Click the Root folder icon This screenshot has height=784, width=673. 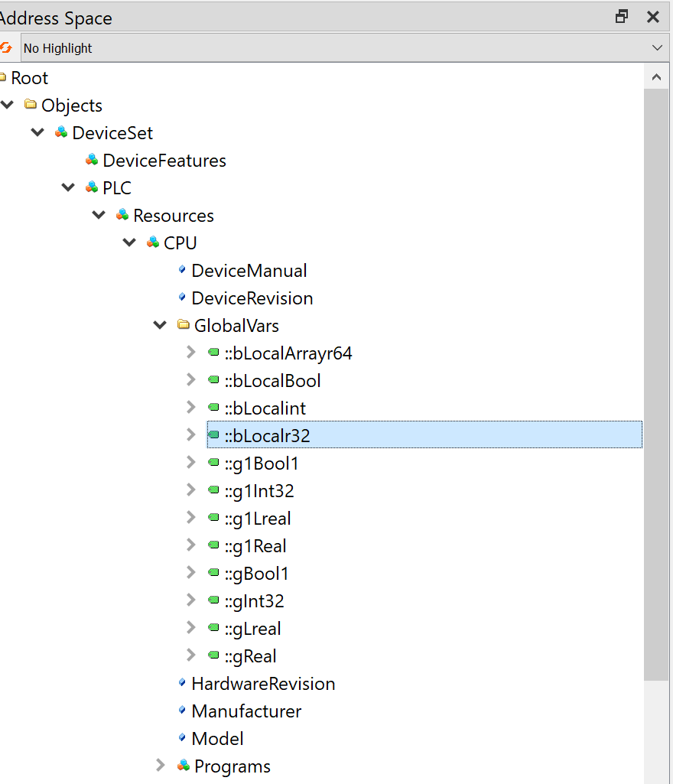2,77
